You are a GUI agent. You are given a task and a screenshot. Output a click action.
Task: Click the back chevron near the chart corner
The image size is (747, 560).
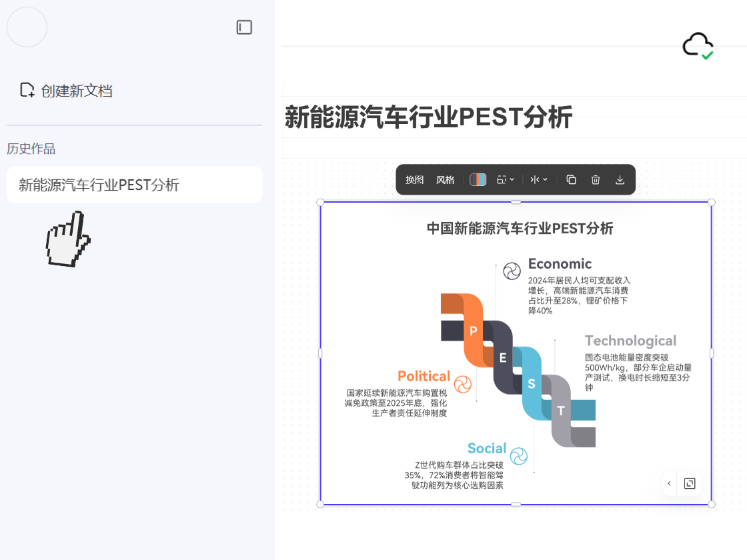[669, 483]
